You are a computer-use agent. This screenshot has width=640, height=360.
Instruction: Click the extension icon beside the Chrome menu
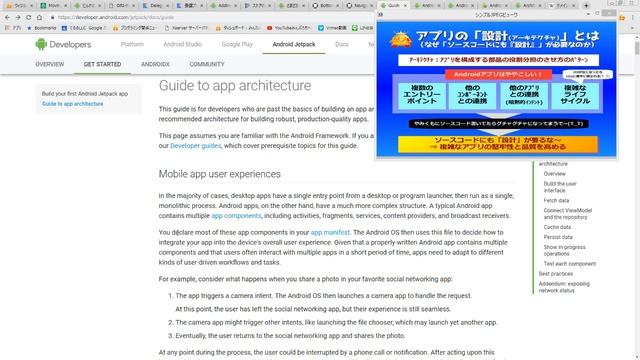(x=622, y=18)
